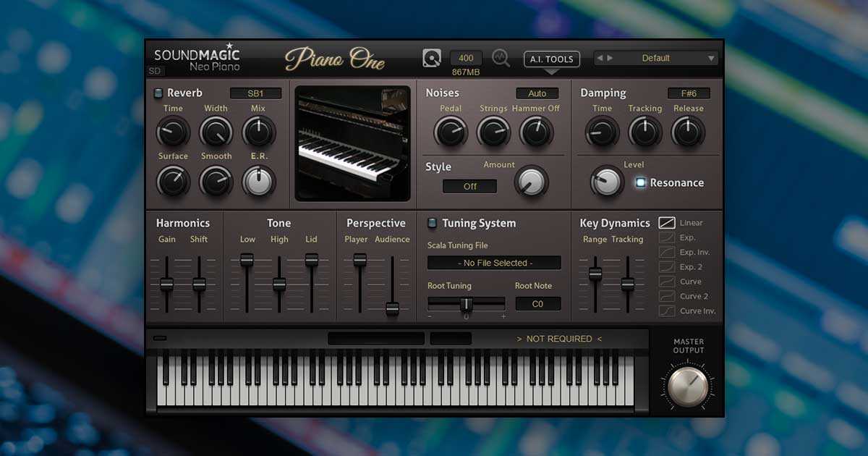The width and height of the screenshot is (868, 456).
Task: Open the Reverb type SB1 selector
Action: pyautogui.click(x=255, y=93)
